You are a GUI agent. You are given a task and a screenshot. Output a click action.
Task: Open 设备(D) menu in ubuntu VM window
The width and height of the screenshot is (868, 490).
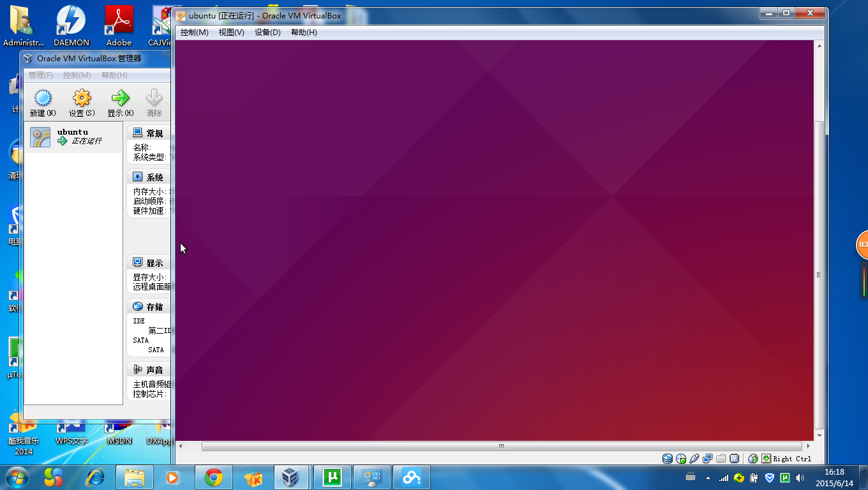[267, 33]
